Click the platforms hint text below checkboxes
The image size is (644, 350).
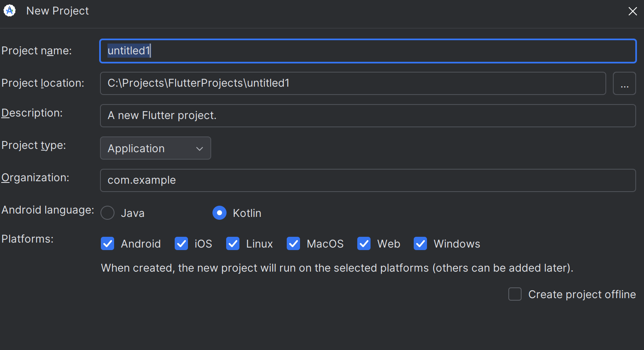point(337,268)
